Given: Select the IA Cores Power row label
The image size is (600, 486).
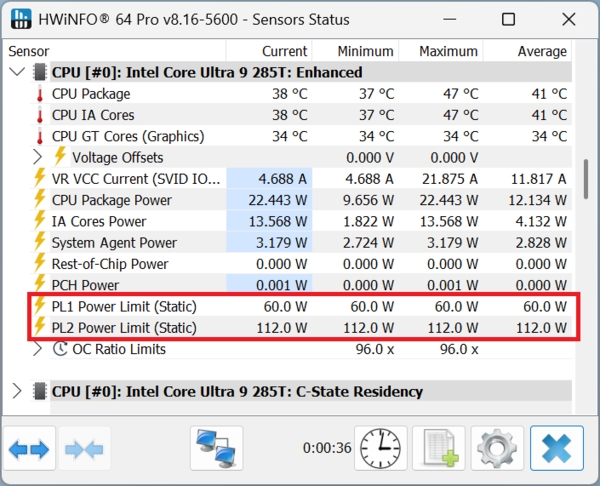Looking at the screenshot, I should tap(99, 222).
